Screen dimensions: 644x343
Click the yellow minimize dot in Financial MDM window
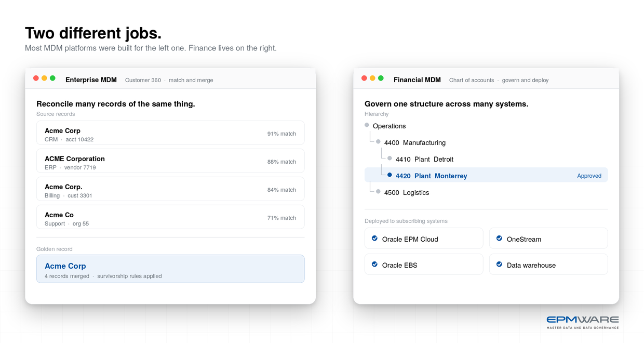tap(372, 78)
